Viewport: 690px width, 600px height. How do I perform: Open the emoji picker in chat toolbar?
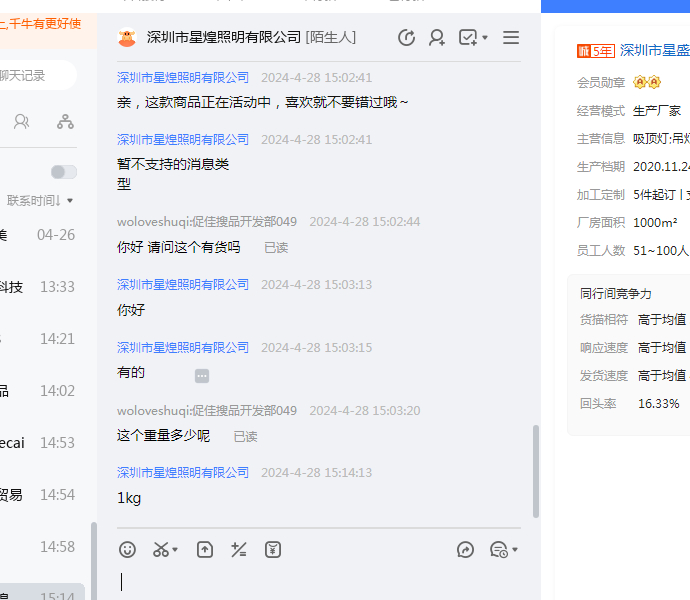127,549
